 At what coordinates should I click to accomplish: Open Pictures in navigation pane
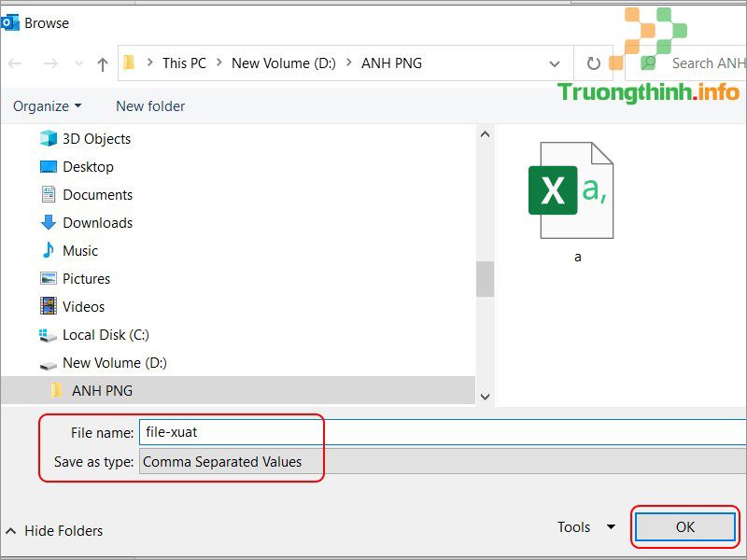[x=86, y=278]
